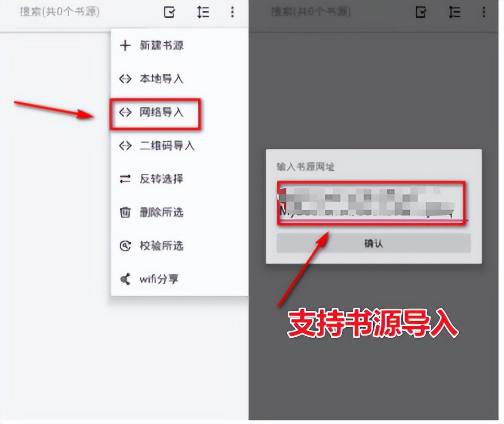Image resolution: width=504 pixels, height=424 pixels.
Task: Click the left search box 搜索(共0个书源)
Action: [x=60, y=12]
